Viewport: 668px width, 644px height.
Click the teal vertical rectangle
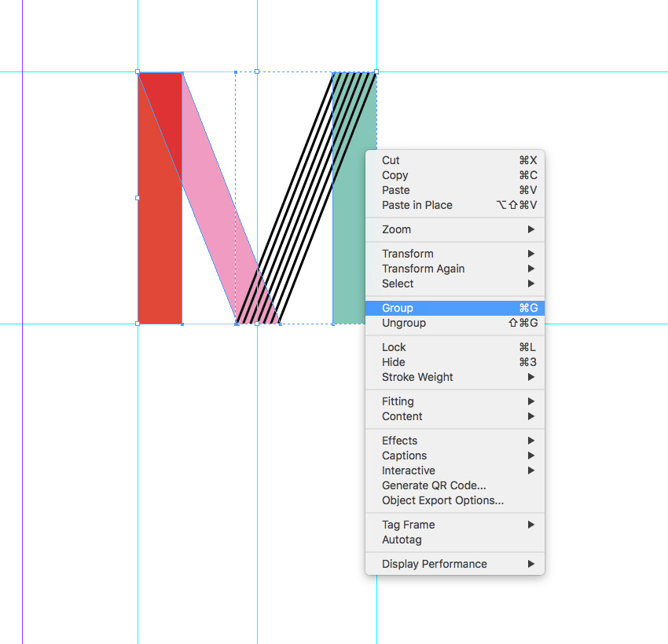[348, 236]
